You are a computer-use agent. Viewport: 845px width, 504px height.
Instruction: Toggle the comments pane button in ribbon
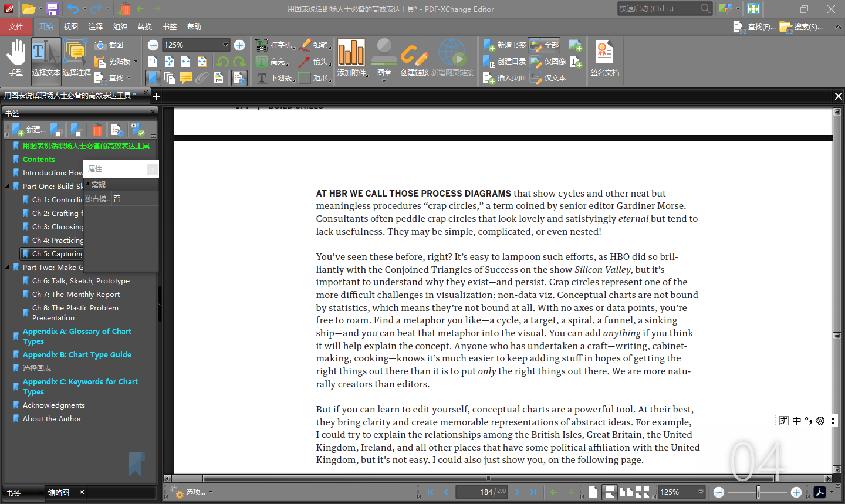(x=186, y=78)
